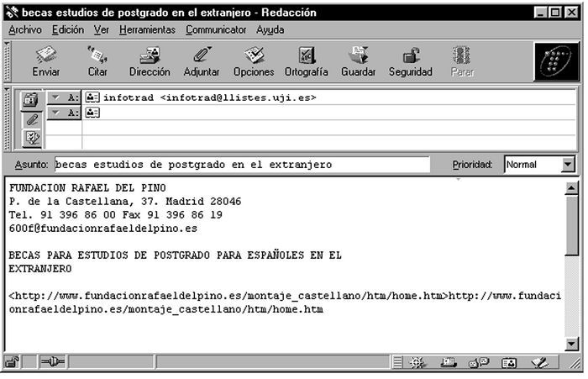Image resolution: width=588 pixels, height=379 pixels.
Task: Click the 600f@fundacionrafaeldelpino.es email address
Action: pyautogui.click(x=103, y=228)
